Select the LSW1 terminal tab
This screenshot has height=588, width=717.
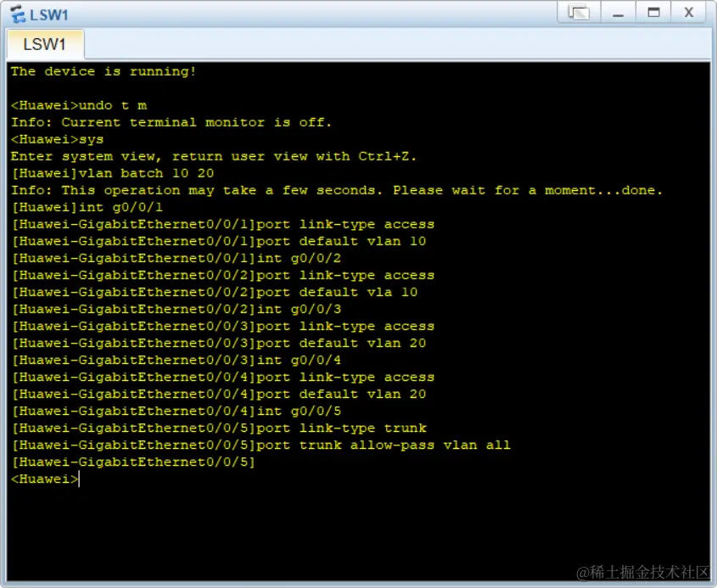click(x=45, y=44)
